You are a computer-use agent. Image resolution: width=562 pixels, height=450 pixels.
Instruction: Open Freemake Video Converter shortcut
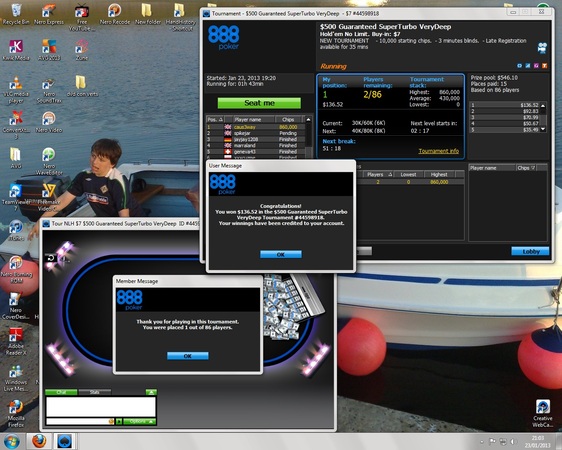tap(49, 197)
